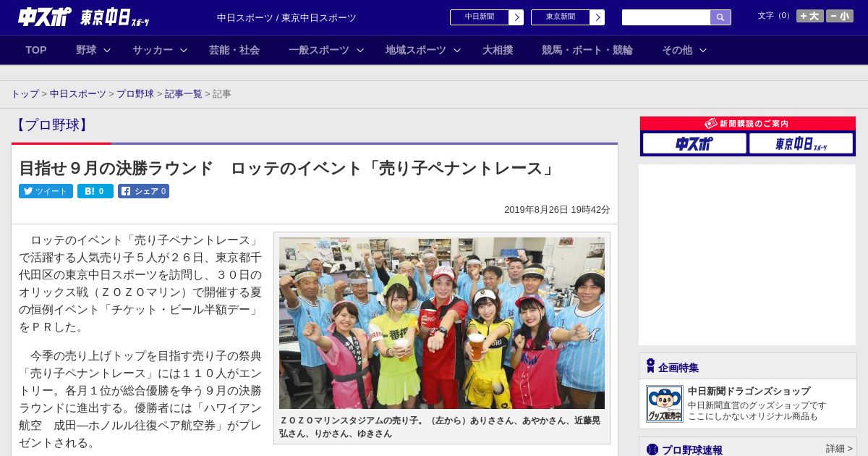Click the date 2019年8月26日 19時42分

click(557, 210)
